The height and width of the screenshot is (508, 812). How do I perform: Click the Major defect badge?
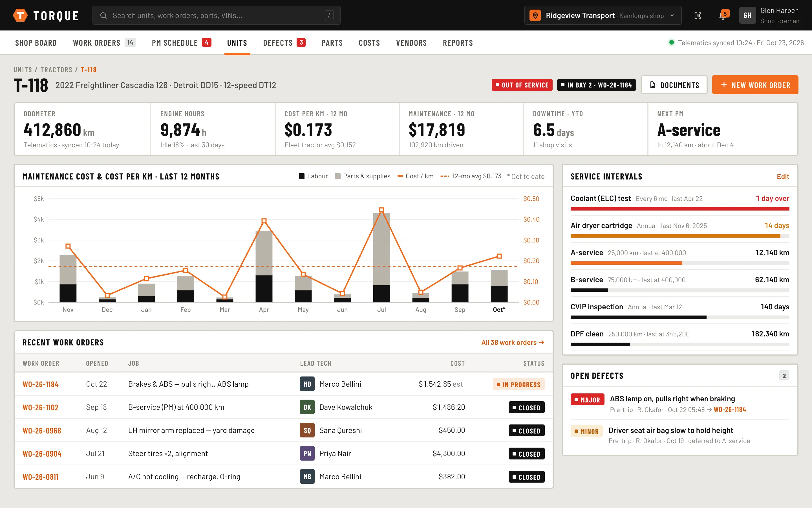[587, 399]
